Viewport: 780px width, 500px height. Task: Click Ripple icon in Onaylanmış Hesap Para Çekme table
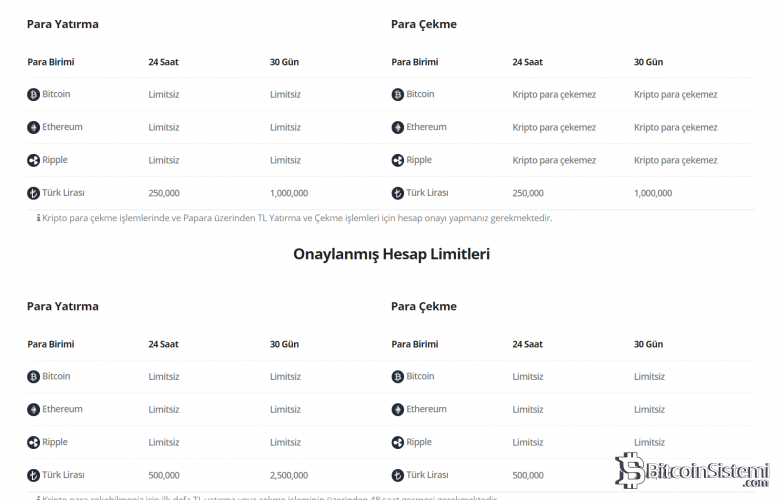click(x=397, y=443)
